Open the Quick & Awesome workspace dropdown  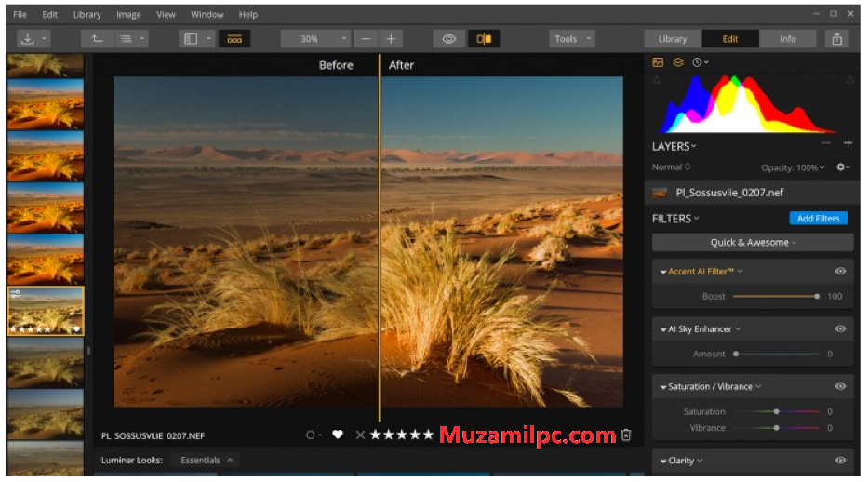pos(753,242)
